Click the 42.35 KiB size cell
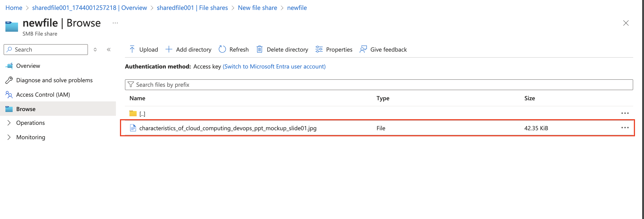Image resolution: width=644 pixels, height=219 pixels. click(x=536, y=128)
